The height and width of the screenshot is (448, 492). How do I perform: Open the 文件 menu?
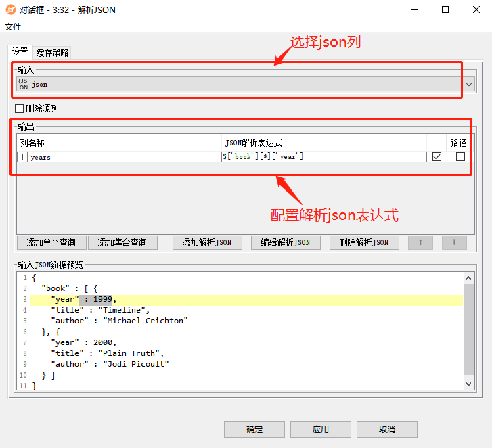pos(13,26)
